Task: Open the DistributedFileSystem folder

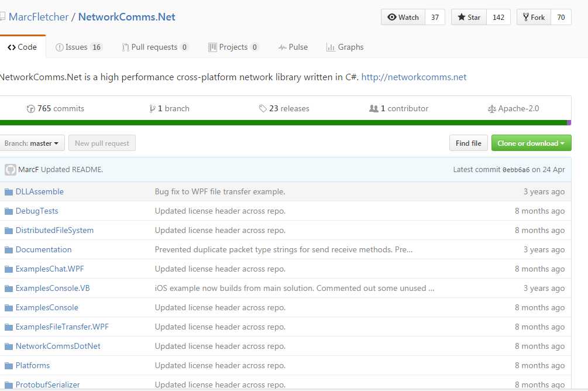Action: (54, 231)
